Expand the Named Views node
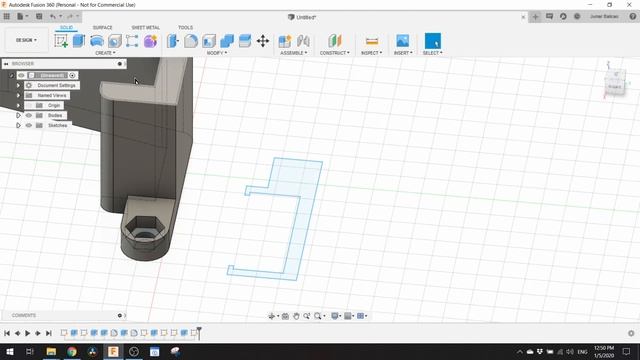The height and width of the screenshot is (360, 640). (x=18, y=96)
